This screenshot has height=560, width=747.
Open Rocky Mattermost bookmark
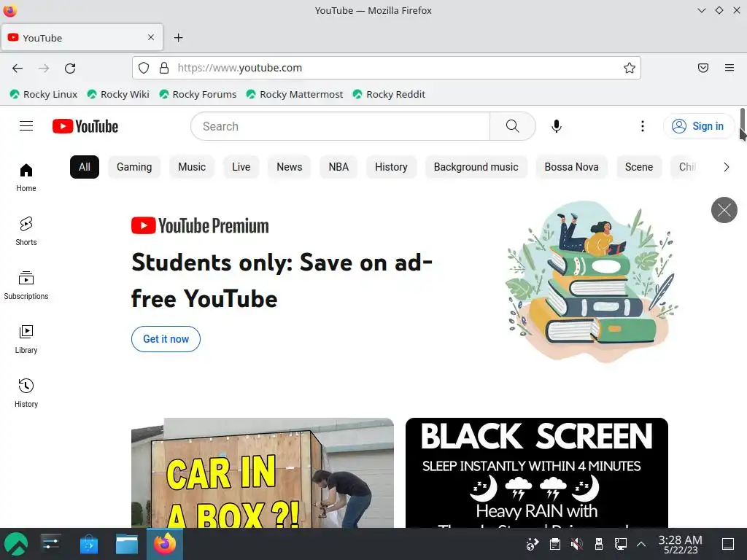295,94
